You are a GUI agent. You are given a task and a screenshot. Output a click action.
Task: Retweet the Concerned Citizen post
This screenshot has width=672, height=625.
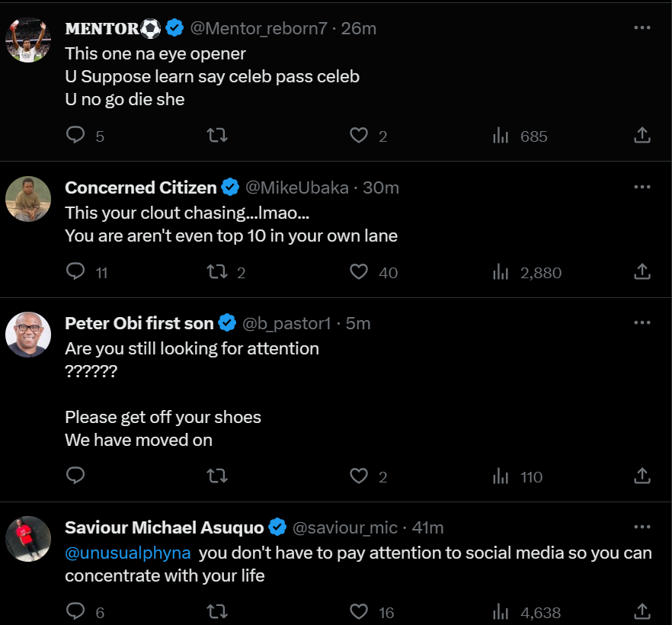point(218,272)
